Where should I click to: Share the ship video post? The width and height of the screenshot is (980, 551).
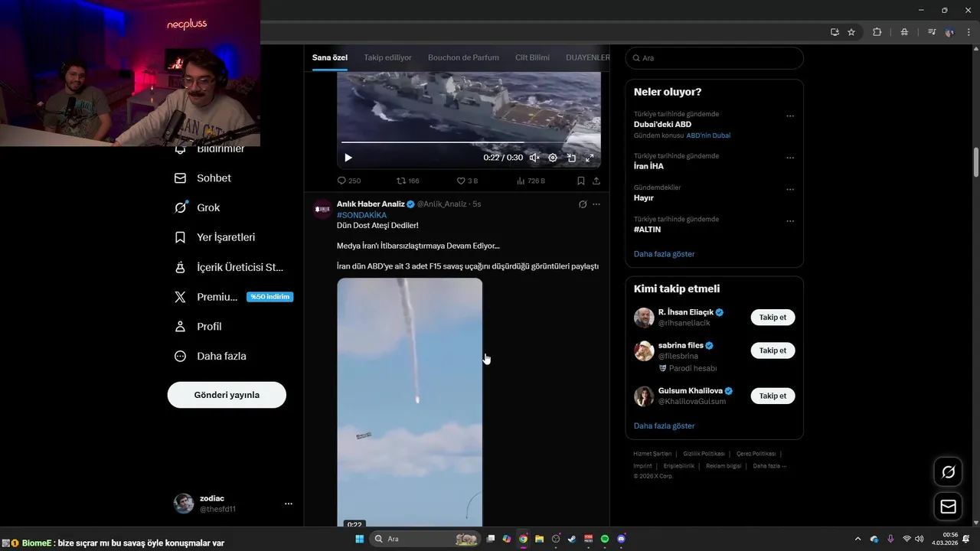[596, 181]
